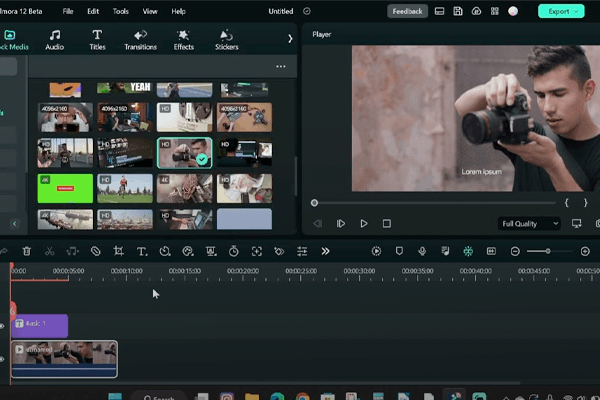Toggle the green snapping icon in timeline toolbar
Image resolution: width=600 pixels, height=400 pixels.
tap(467, 251)
